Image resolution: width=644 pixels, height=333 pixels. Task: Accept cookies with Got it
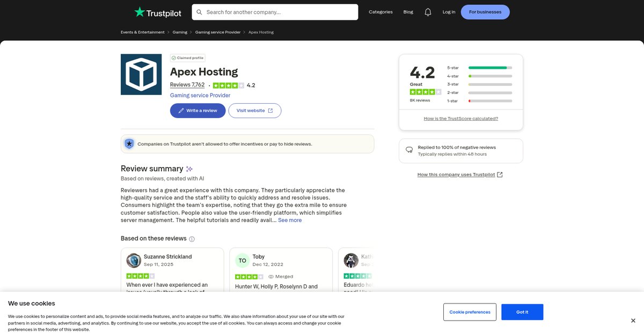pyautogui.click(x=522, y=312)
